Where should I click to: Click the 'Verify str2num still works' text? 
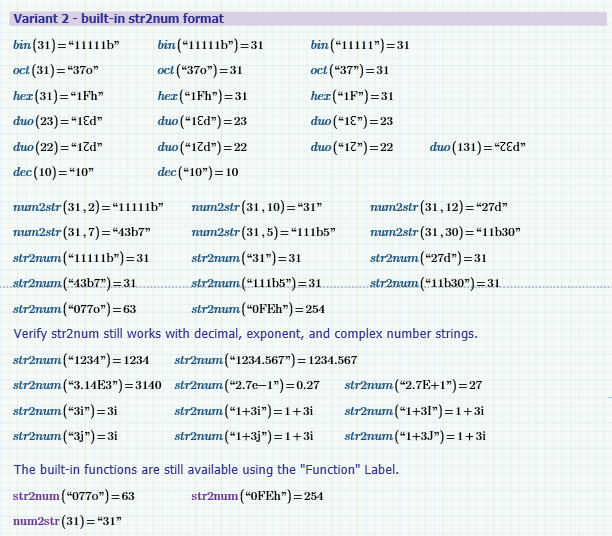[245, 334]
